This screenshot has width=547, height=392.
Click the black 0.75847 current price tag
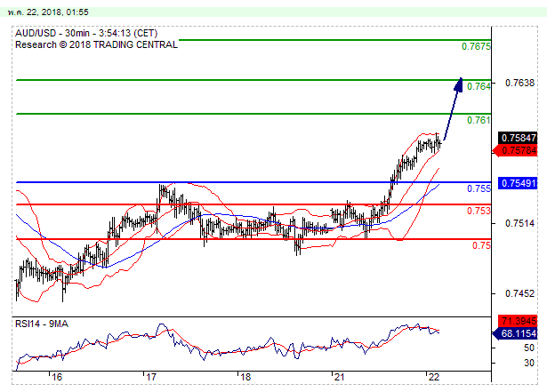[x=518, y=138]
